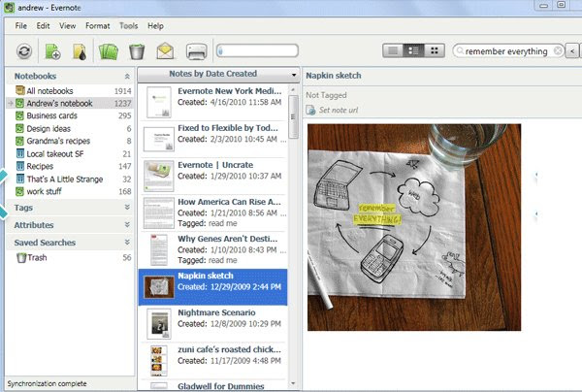
Task: Select Andrew's notebook
Action: point(70,103)
